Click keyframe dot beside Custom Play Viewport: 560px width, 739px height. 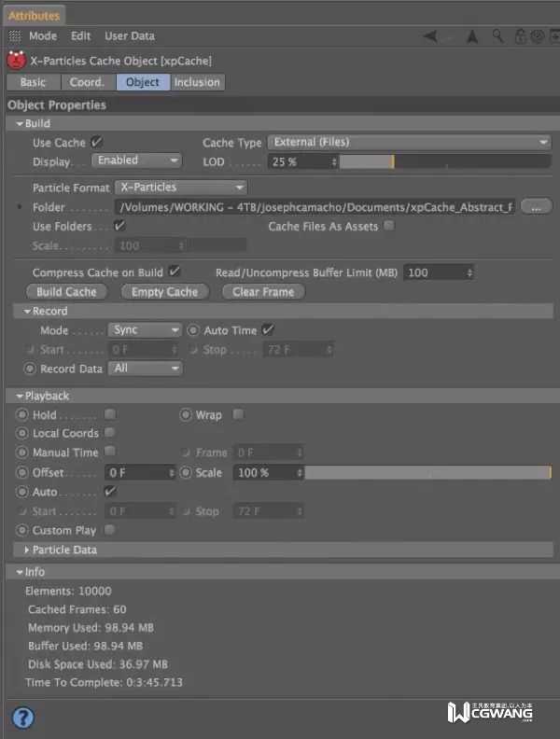pos(21,530)
